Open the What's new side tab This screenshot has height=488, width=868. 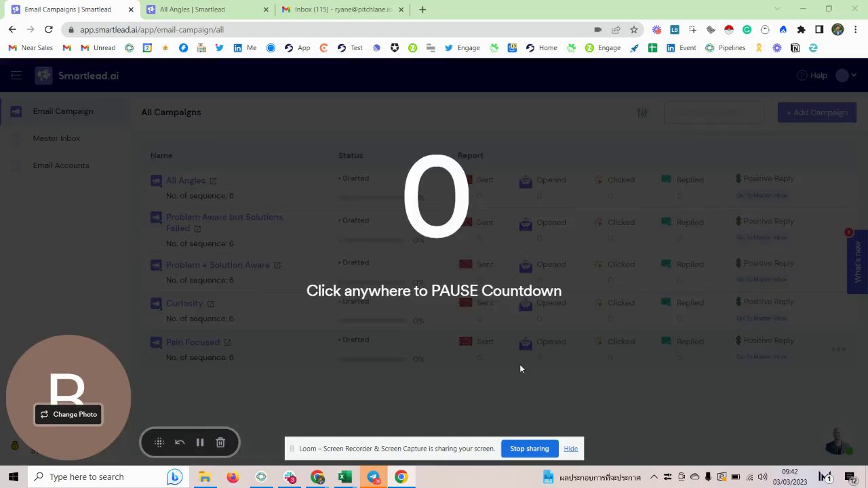click(x=857, y=262)
